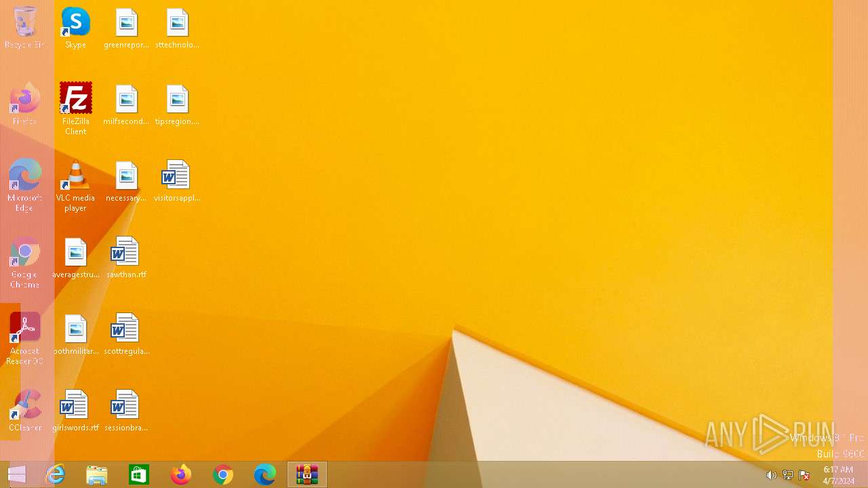The height and width of the screenshot is (488, 868).
Task: Select the bothmilitar... image file
Action: (75, 334)
